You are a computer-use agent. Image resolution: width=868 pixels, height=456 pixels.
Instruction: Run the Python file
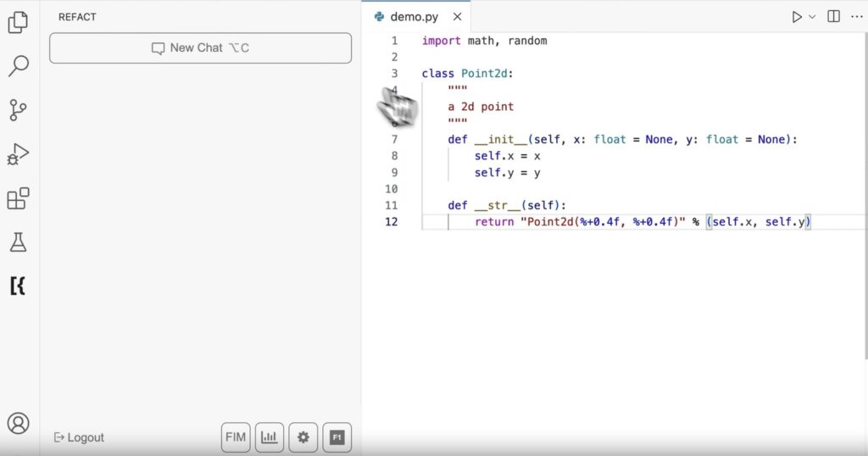(797, 17)
